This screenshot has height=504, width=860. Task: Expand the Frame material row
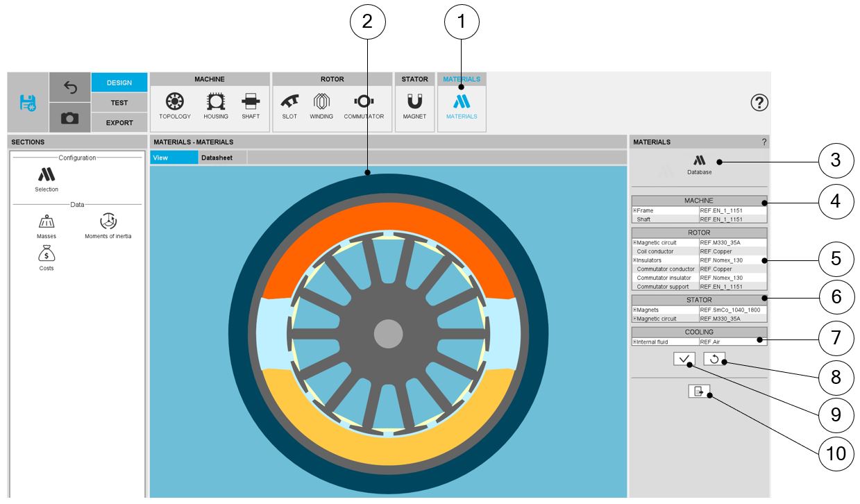635,210
